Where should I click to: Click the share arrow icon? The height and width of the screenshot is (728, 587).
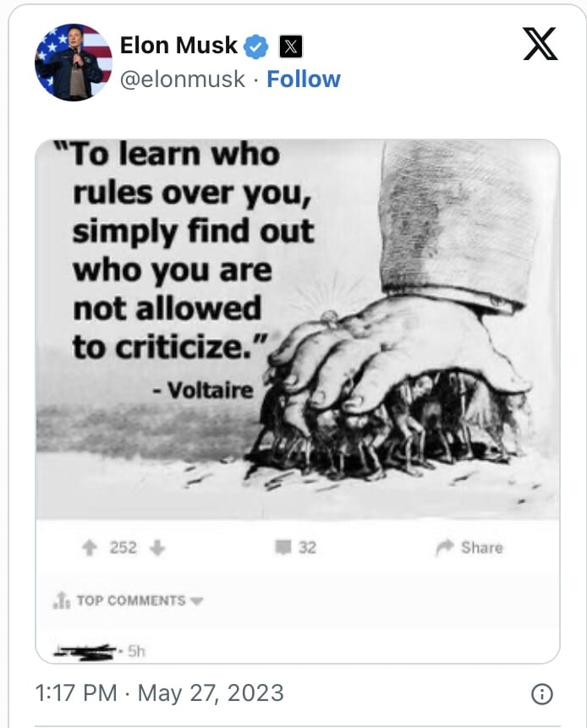[444, 547]
